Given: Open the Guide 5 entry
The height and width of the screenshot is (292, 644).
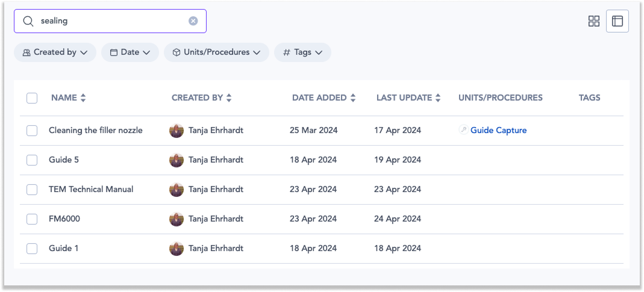Looking at the screenshot, I should (x=63, y=160).
